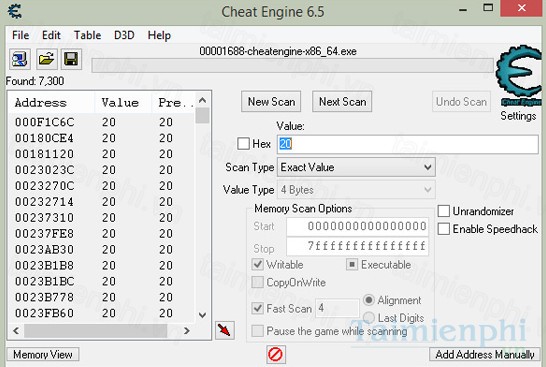Select address row 0023023C
This screenshot has height=367, width=546.
pyautogui.click(x=101, y=170)
